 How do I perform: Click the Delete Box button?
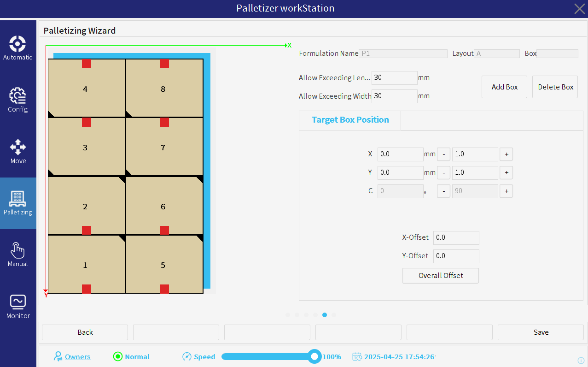point(555,87)
